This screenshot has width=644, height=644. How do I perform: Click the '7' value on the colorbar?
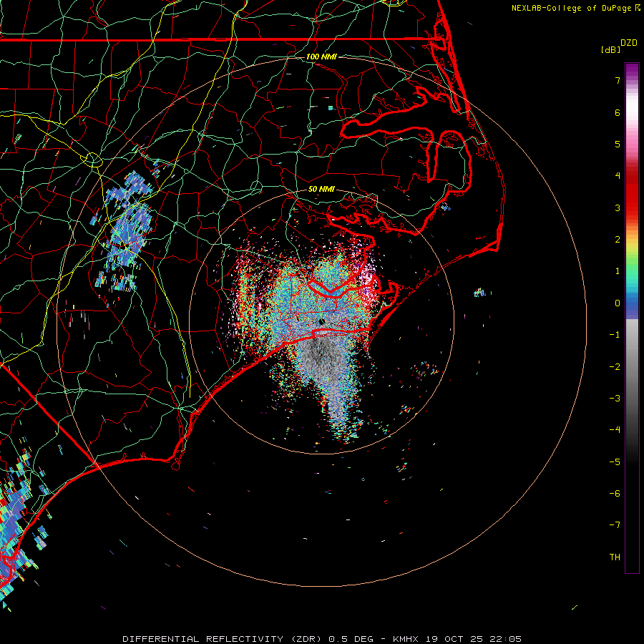pos(618,80)
